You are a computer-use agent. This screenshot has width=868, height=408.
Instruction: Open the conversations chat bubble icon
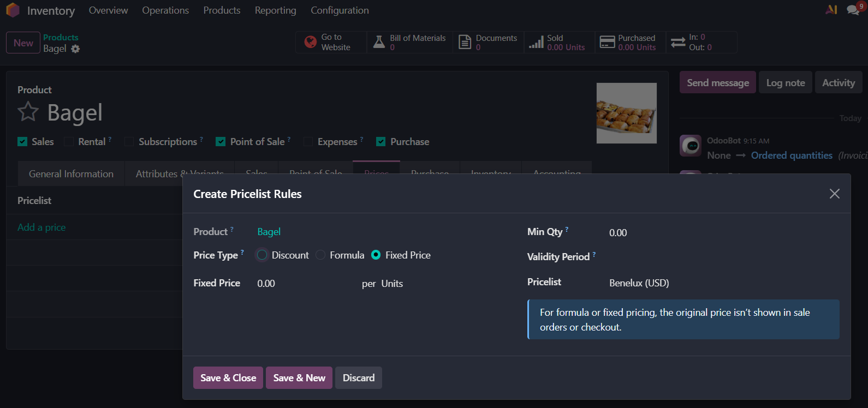point(852,10)
